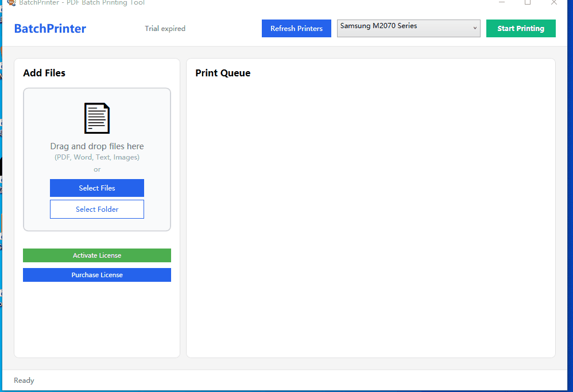This screenshot has width=573, height=392.
Task: Click the document icon in the drop zone
Action: [x=96, y=118]
